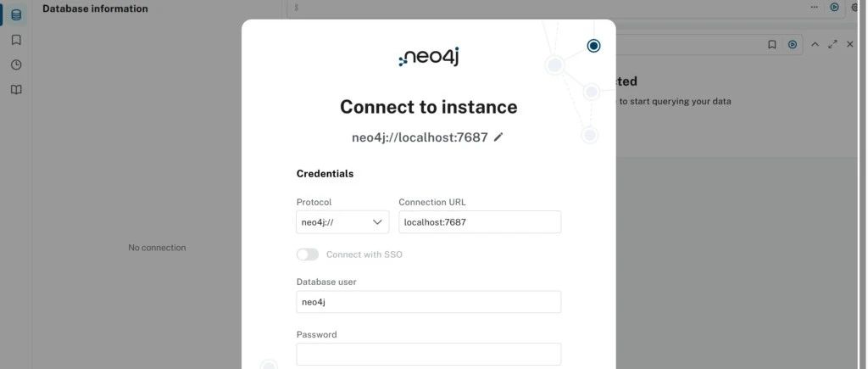Click the top Cypher editor input
868x369 pixels.
pos(548,8)
